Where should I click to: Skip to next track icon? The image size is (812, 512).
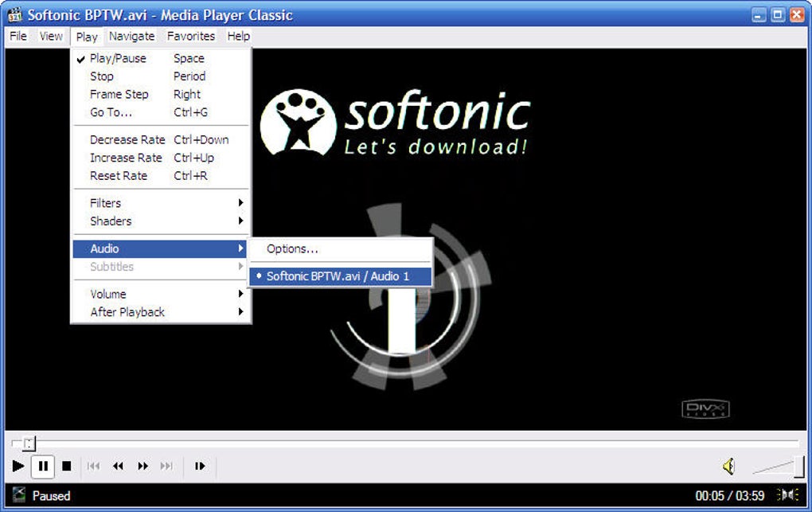pyautogui.click(x=166, y=466)
